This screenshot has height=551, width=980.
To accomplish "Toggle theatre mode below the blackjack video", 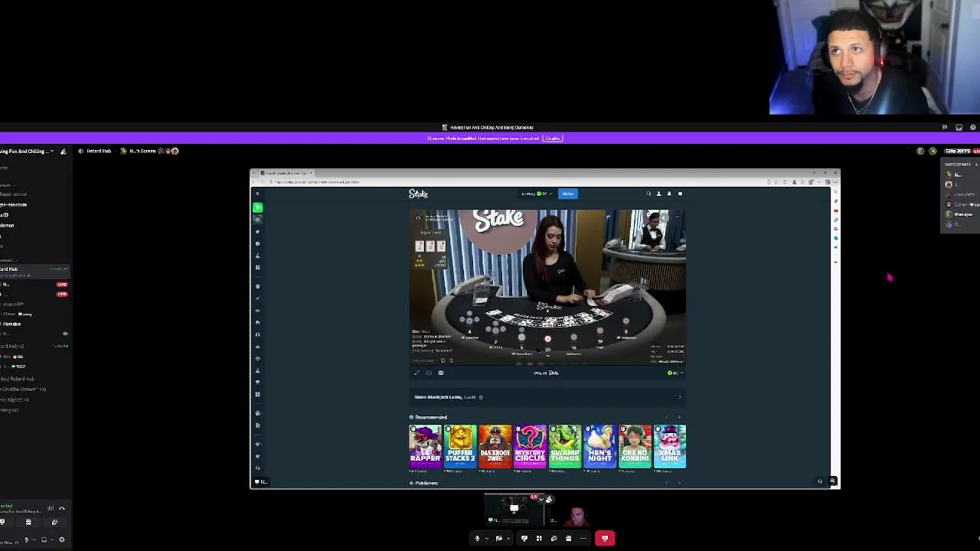I will pyautogui.click(x=429, y=373).
